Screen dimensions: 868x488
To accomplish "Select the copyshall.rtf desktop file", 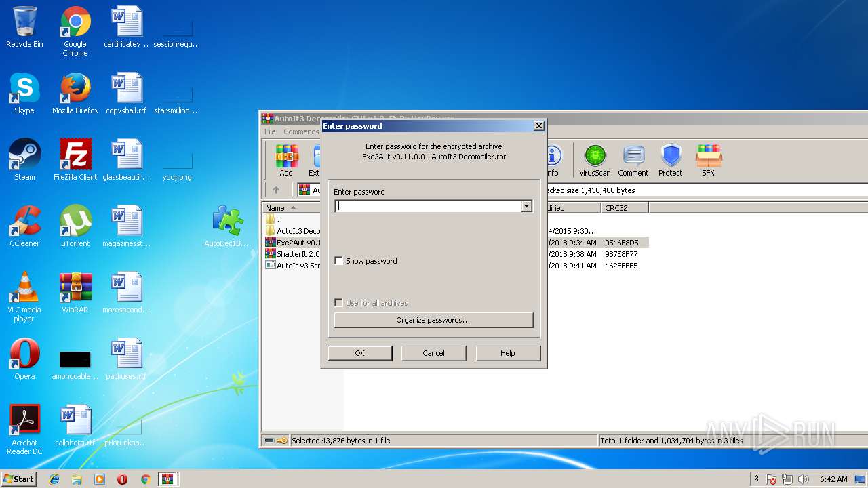I will tap(126, 94).
